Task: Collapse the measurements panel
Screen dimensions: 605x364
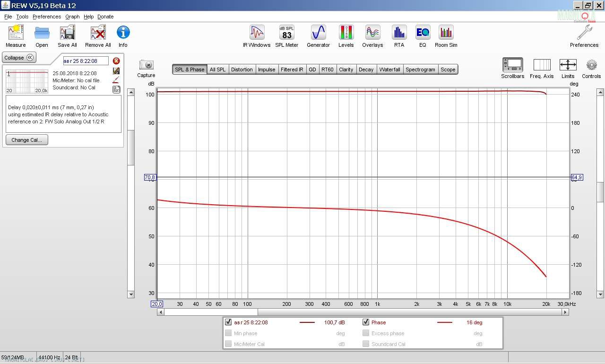Action: point(19,58)
